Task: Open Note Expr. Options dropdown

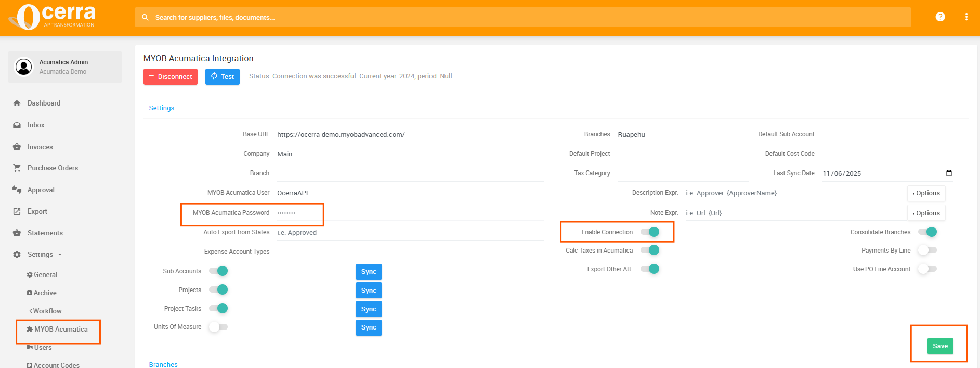Action: 926,213
